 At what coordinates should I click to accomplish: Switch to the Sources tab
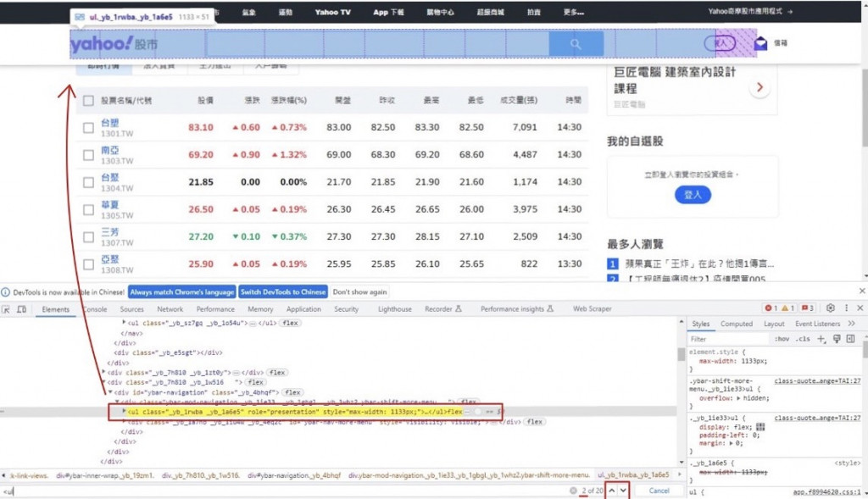(131, 309)
